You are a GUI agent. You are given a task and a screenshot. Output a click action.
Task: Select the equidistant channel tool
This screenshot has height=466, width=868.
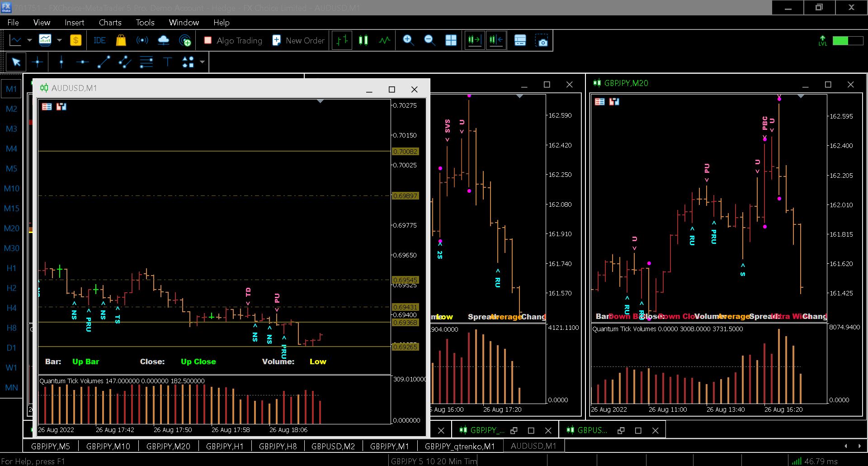click(x=125, y=62)
